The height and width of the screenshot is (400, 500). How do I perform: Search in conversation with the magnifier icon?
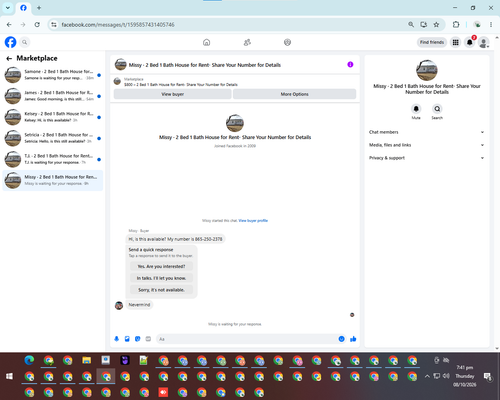437,109
